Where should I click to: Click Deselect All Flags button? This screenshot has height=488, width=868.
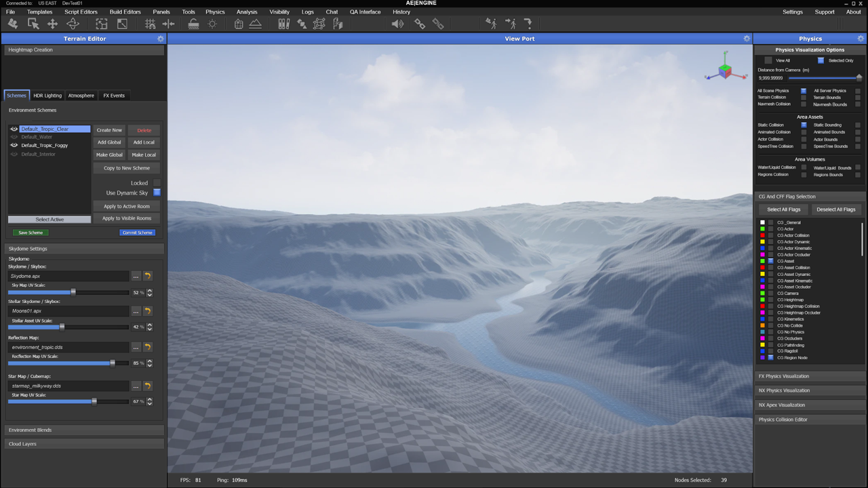click(835, 209)
